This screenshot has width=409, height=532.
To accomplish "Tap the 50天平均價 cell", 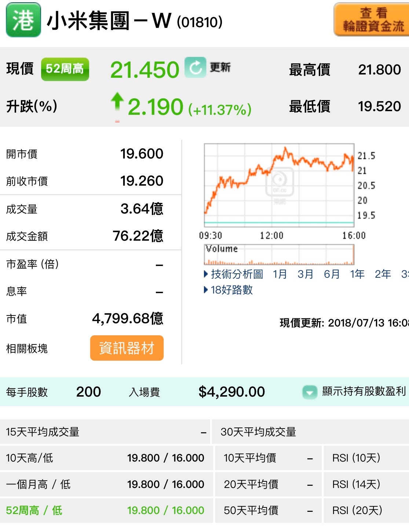I will pos(268,510).
